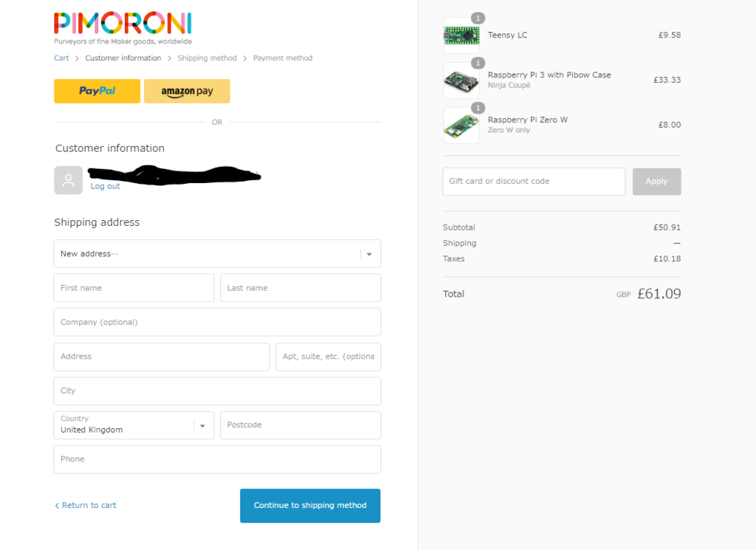This screenshot has height=550, width=756.
Task: Focus the First name field
Action: click(134, 288)
